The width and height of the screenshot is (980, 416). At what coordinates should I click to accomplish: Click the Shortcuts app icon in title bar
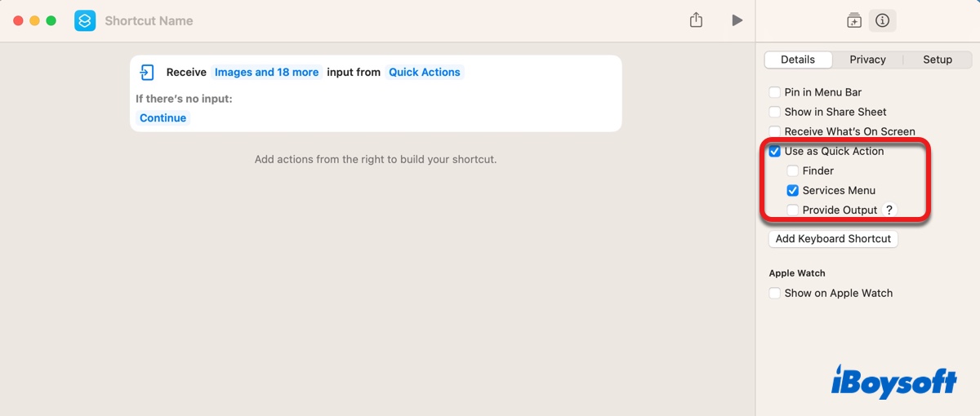[x=85, y=20]
